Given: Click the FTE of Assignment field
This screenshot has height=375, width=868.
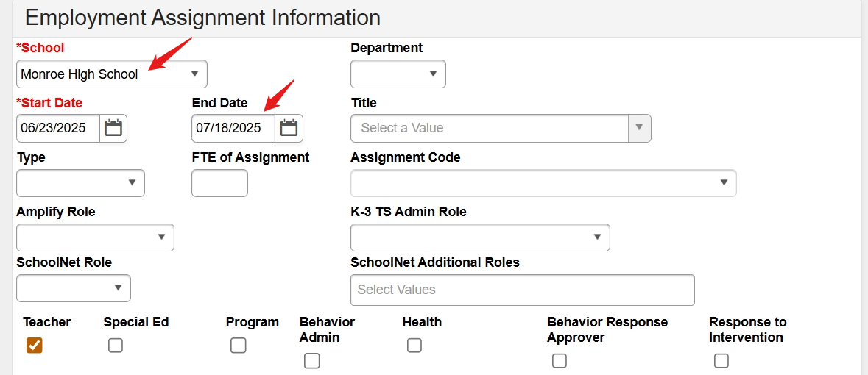Looking at the screenshot, I should point(219,183).
